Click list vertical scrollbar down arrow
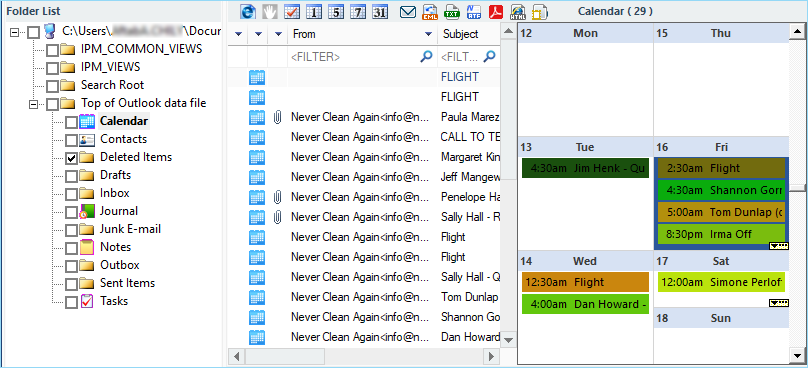808x368 pixels. tap(509, 340)
